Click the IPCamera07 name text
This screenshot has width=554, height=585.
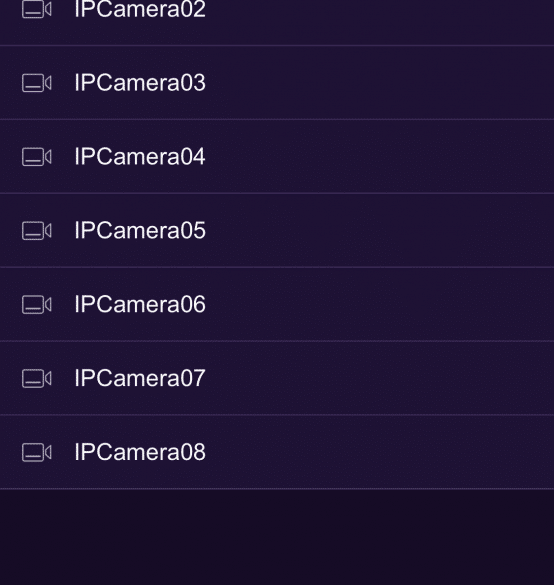click(x=140, y=378)
